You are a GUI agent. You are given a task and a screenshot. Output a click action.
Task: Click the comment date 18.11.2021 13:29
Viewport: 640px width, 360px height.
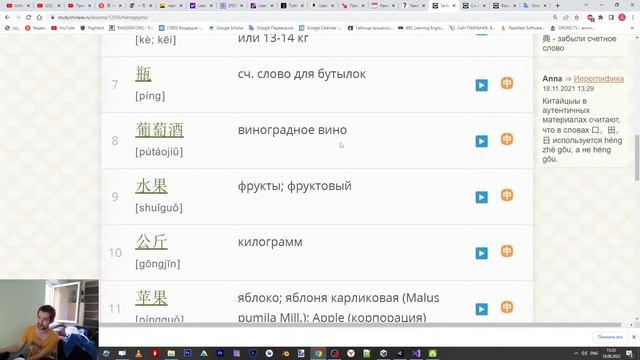click(568, 89)
